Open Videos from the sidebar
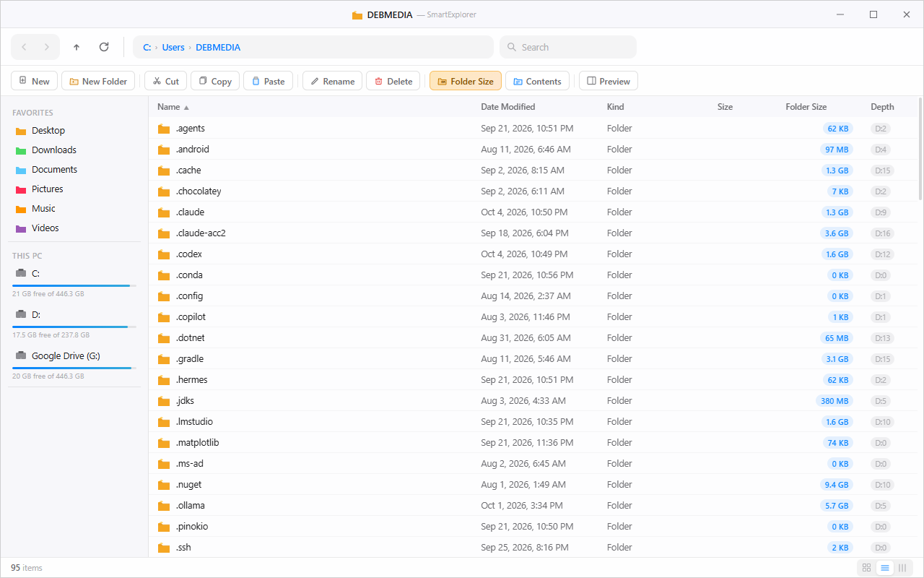924x578 pixels. (74, 228)
